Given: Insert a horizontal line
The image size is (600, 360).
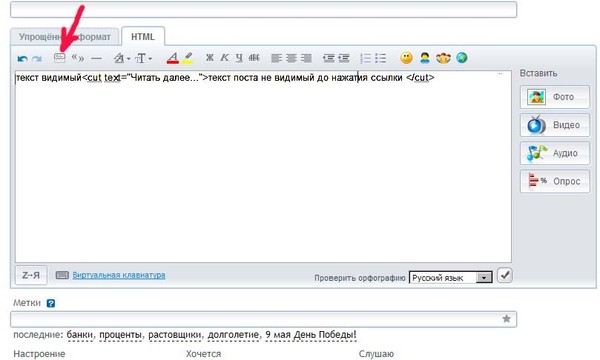Looking at the screenshot, I should click(96, 59).
